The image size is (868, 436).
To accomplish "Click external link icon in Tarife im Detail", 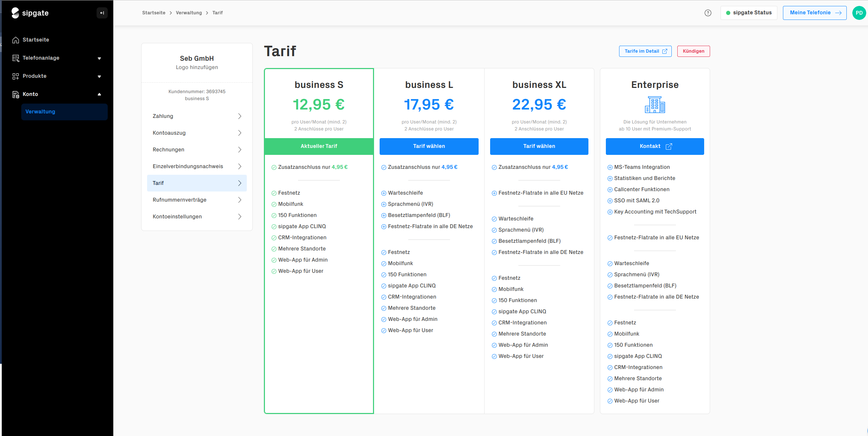I will [x=665, y=51].
